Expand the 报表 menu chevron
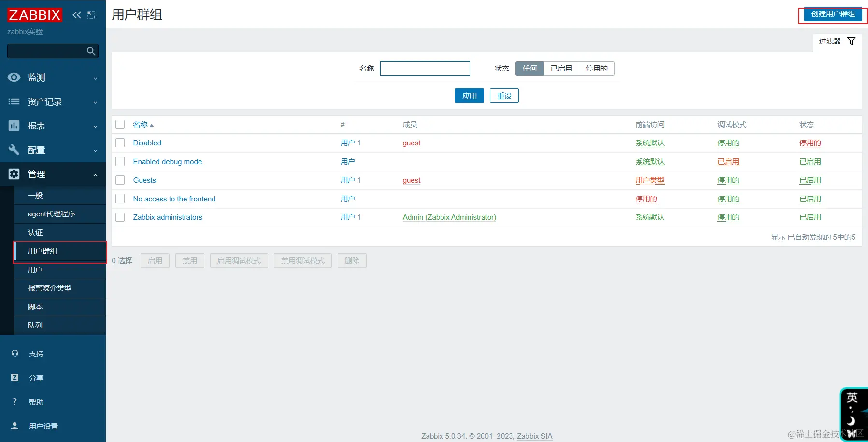868x442 pixels. 95,127
